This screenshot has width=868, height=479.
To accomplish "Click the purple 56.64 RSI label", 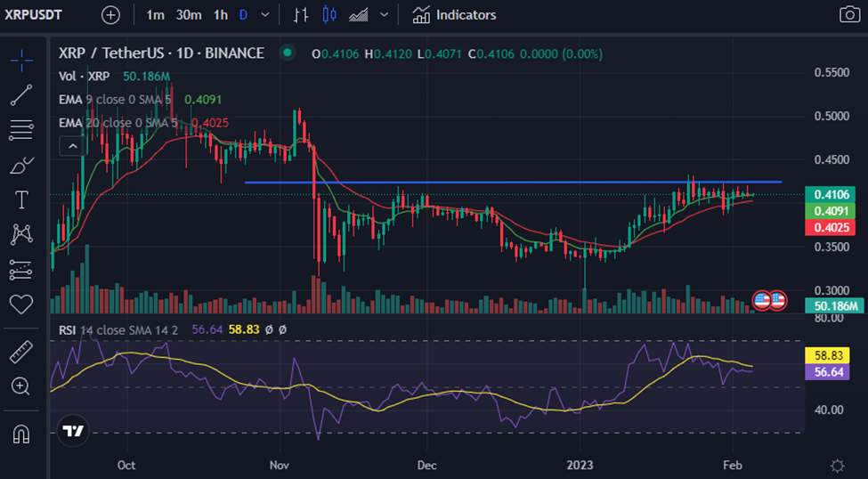I will (x=827, y=371).
